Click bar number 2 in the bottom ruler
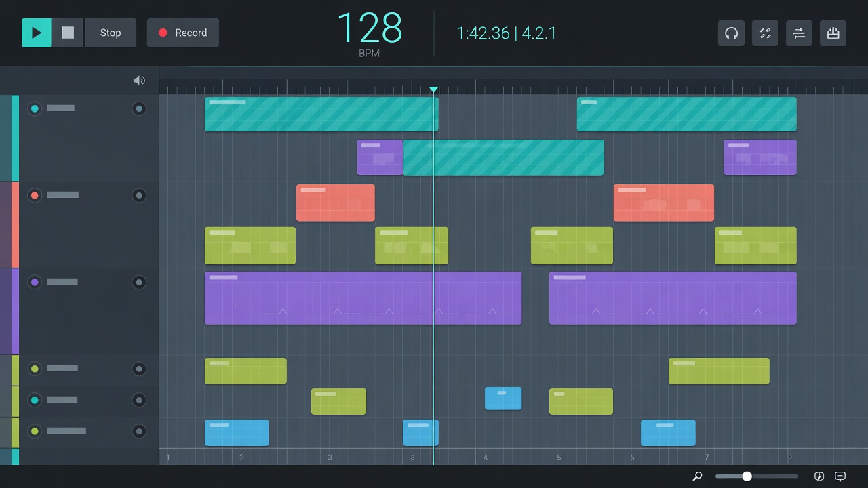This screenshot has height=488, width=868. [241, 457]
